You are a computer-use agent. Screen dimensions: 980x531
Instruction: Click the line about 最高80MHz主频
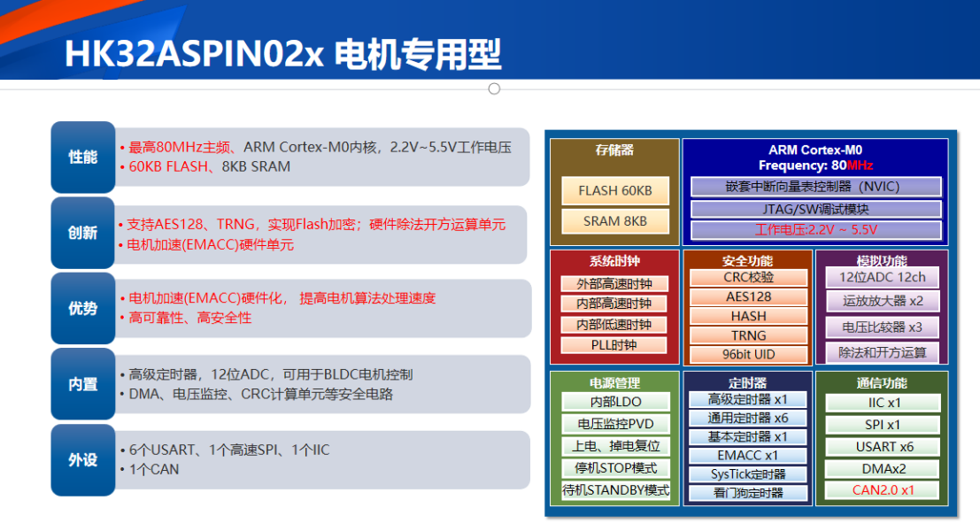(320, 148)
